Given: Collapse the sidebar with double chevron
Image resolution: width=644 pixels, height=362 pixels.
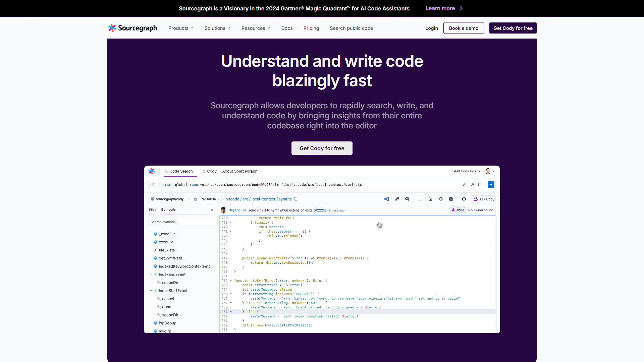Looking at the screenshot, I should [x=212, y=210].
